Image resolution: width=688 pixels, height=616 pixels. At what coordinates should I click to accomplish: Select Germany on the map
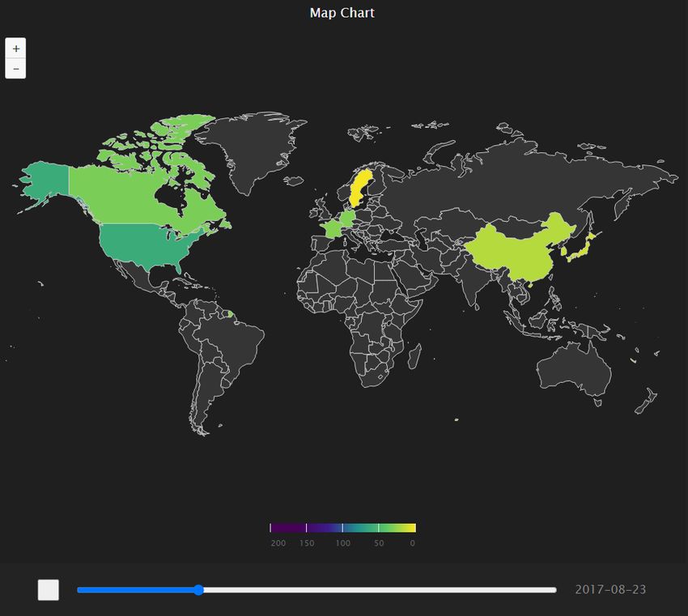(348, 218)
